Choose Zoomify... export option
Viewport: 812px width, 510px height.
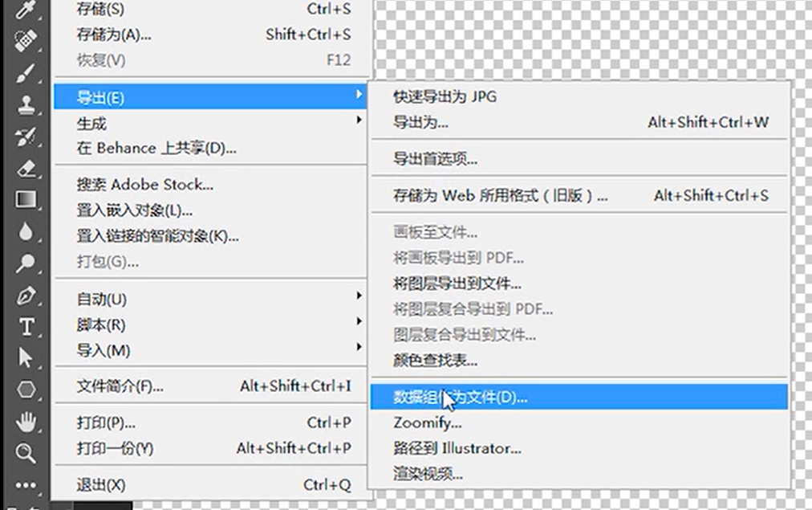pos(579,423)
